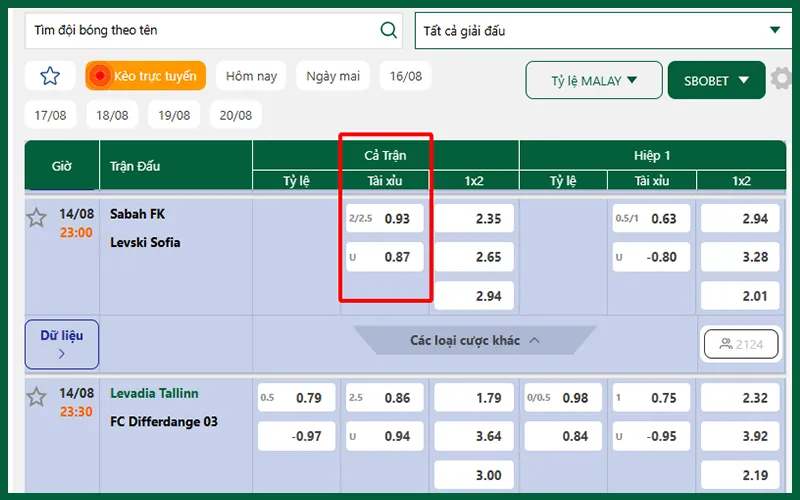The image size is (800, 500).
Task: Click the Giờ column header
Action: pos(62,166)
